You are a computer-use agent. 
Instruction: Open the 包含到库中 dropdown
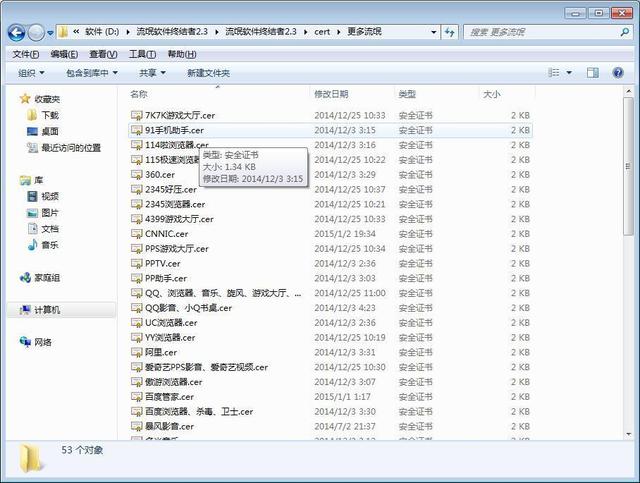[x=92, y=73]
